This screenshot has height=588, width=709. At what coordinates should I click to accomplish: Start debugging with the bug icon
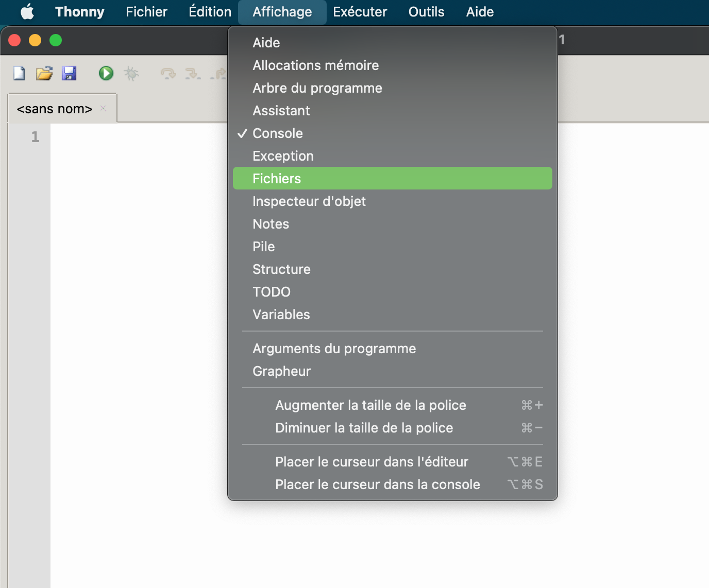131,74
